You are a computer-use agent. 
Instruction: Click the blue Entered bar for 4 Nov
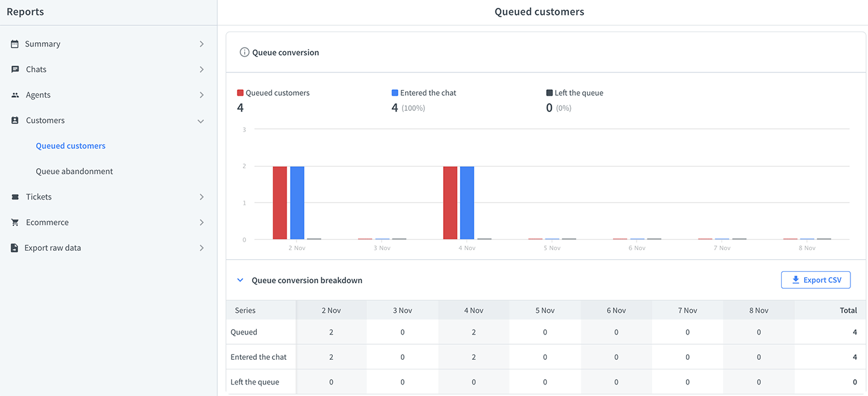point(467,203)
